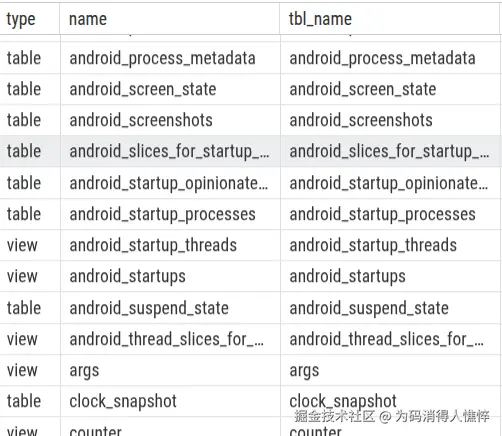502x436 pixels.
Task: Select android_thread_slices_for name cell
Action: tap(167, 339)
